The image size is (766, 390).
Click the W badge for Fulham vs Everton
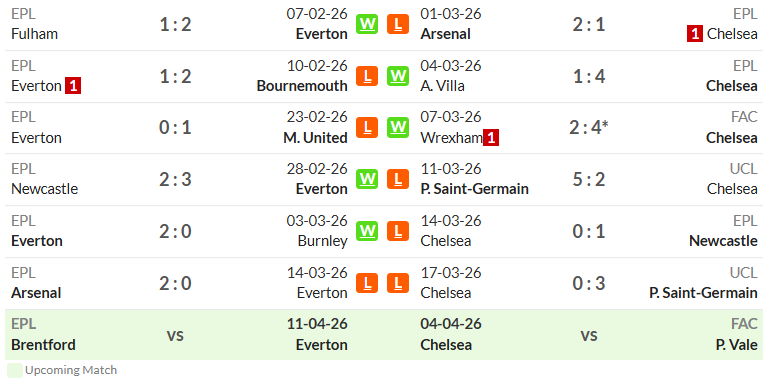[x=367, y=24]
